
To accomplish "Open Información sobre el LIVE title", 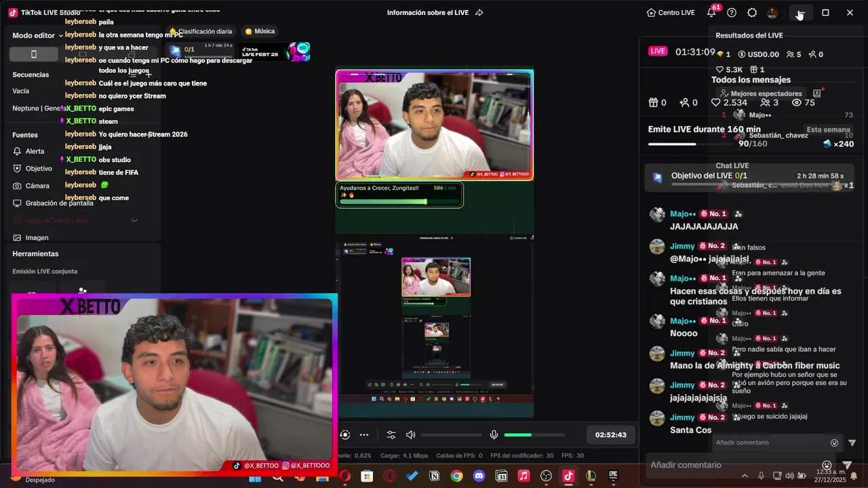I will [x=429, y=13].
